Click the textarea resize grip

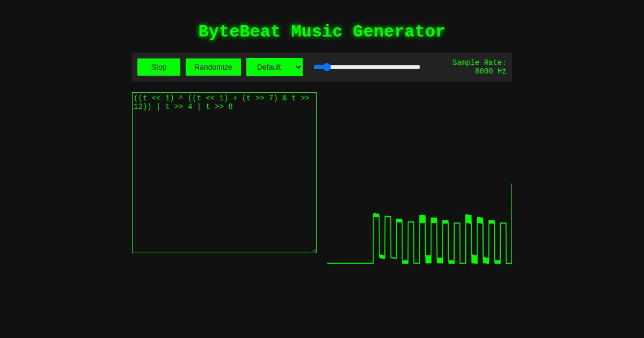[x=314, y=250]
